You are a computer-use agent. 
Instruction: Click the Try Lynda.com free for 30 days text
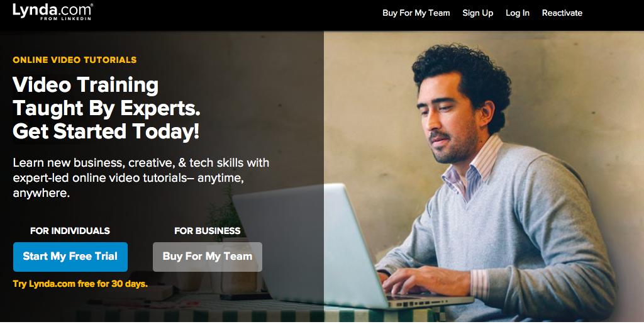click(80, 284)
